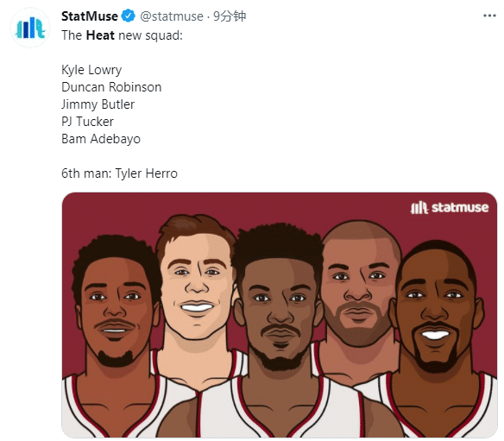
Task: Click the PJ Tucker text line
Action: (87, 122)
